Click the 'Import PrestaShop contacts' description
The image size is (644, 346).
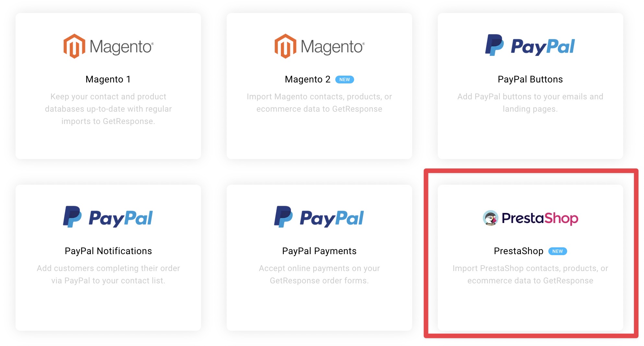pyautogui.click(x=530, y=274)
